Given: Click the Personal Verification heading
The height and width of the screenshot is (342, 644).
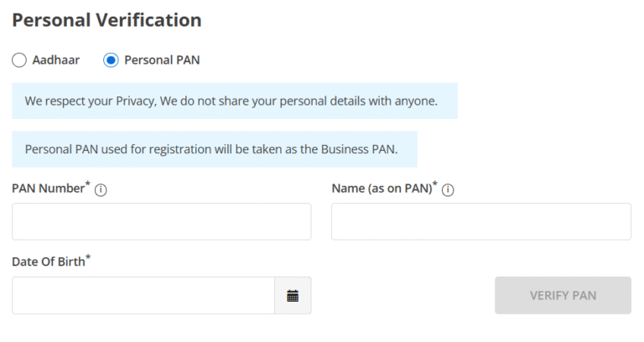Looking at the screenshot, I should [x=106, y=20].
